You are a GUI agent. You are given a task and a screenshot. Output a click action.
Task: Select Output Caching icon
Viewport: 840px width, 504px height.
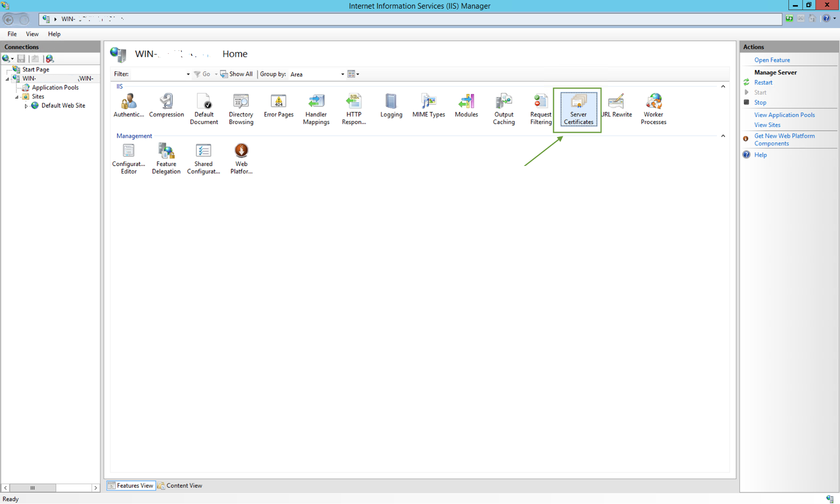(x=504, y=109)
